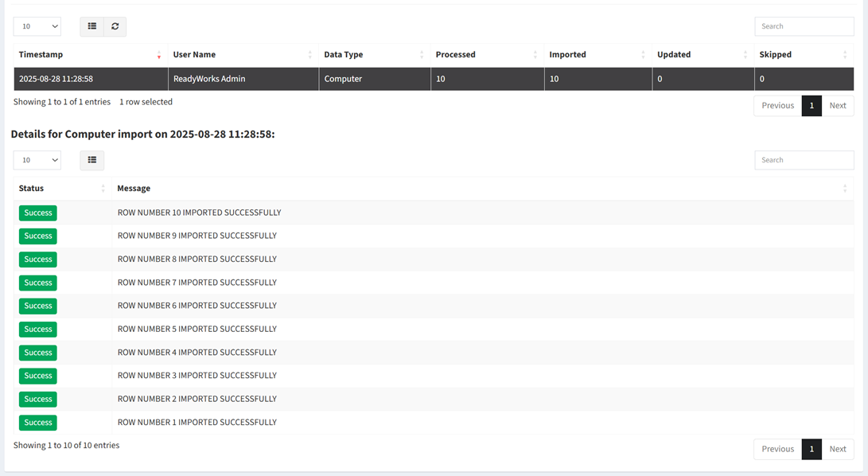Image resolution: width=868 pixels, height=476 pixels.
Task: Sort the Status column in details
Action: [x=103, y=189]
